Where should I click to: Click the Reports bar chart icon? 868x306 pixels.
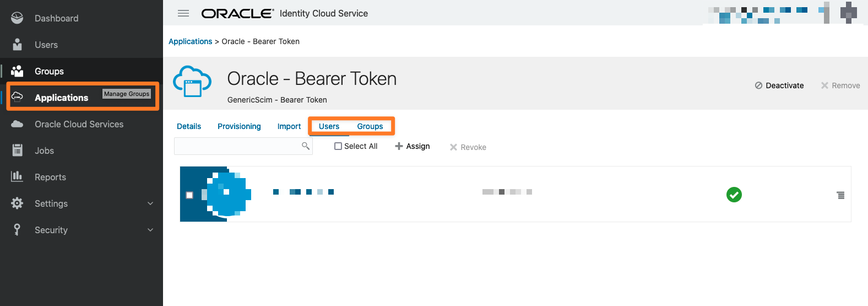click(17, 176)
